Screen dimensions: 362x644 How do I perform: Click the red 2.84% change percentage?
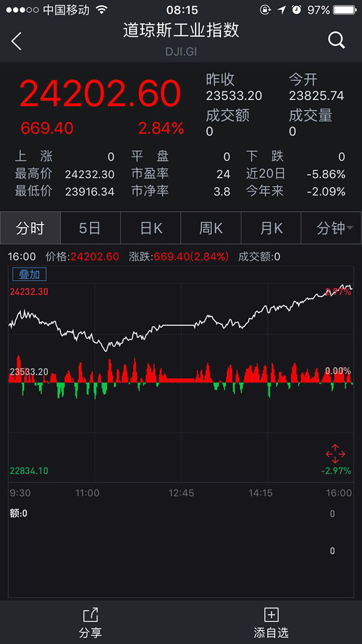coord(161,129)
